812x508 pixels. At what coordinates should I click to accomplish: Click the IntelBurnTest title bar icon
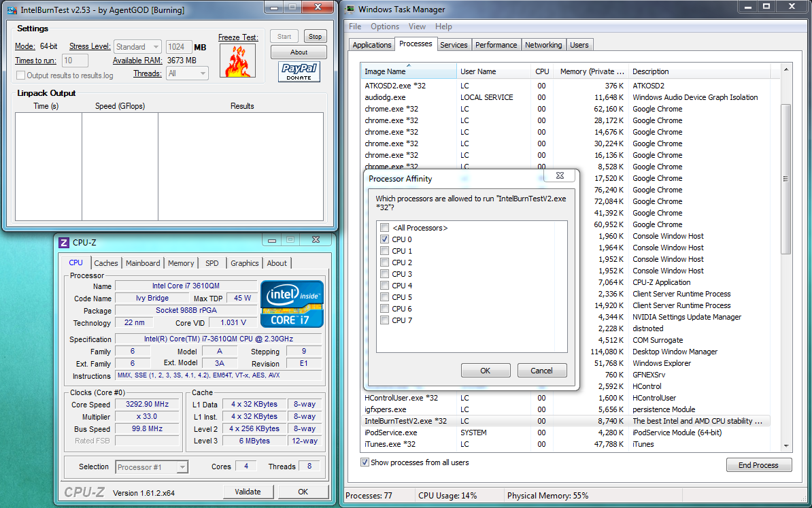coord(12,10)
